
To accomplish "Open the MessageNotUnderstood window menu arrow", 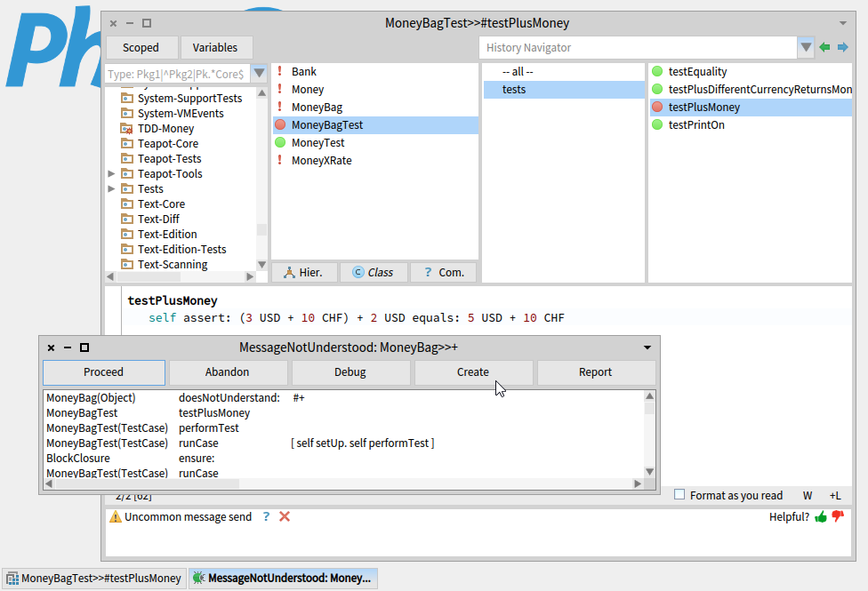I will tap(647, 347).
